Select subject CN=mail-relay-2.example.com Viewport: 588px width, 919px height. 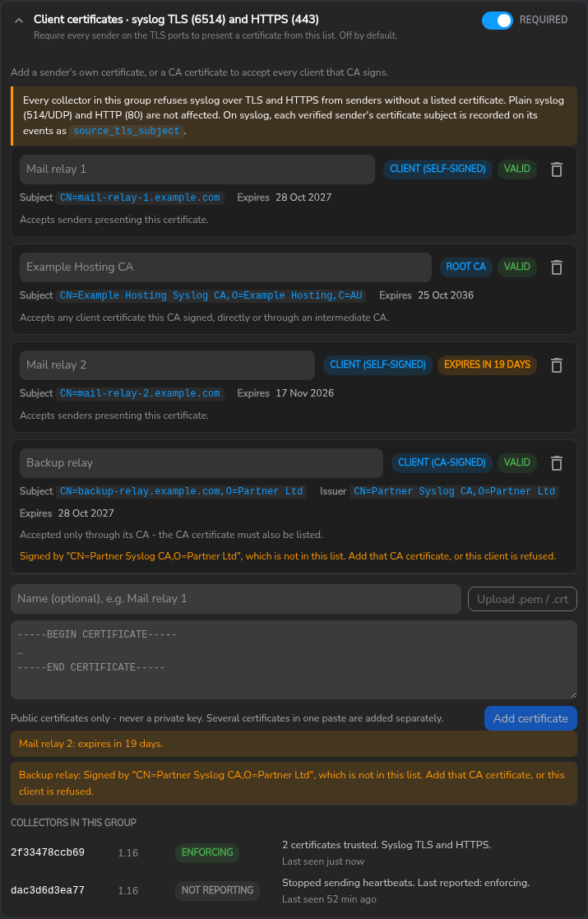coord(140,393)
